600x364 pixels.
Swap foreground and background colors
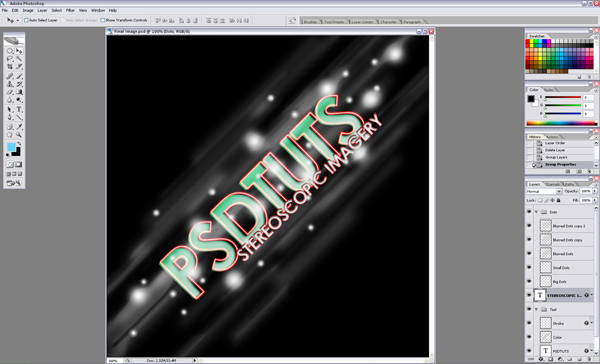pos(19,144)
